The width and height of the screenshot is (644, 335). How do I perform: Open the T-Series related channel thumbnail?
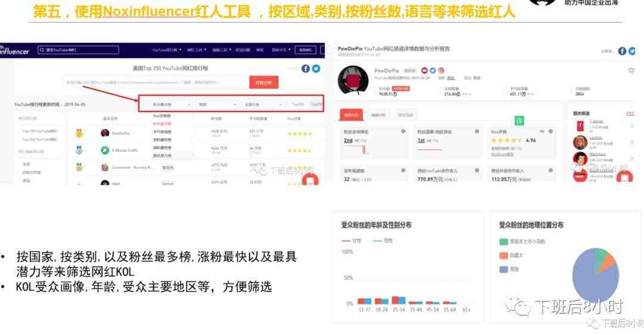580,126
